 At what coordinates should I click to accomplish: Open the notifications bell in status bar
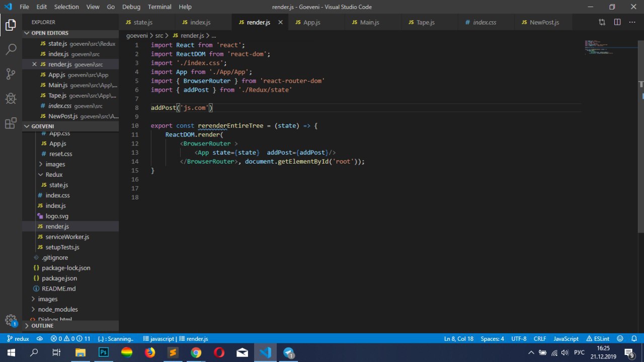point(633,339)
